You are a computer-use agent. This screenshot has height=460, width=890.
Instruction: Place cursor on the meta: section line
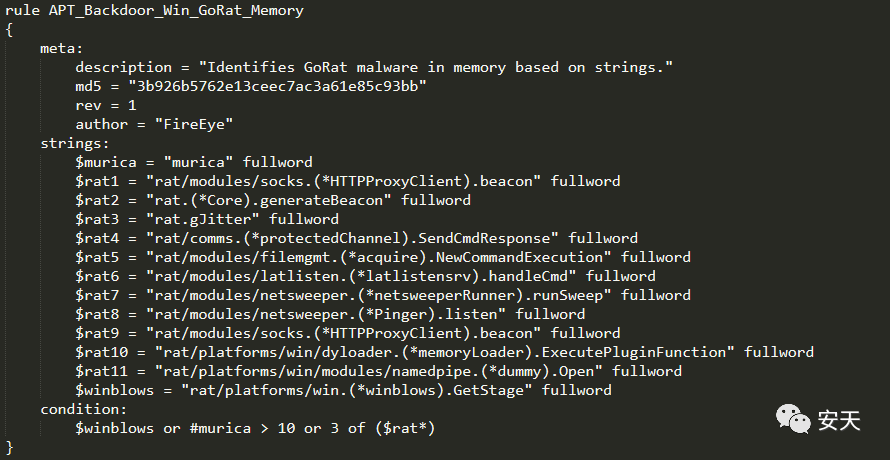(x=62, y=48)
